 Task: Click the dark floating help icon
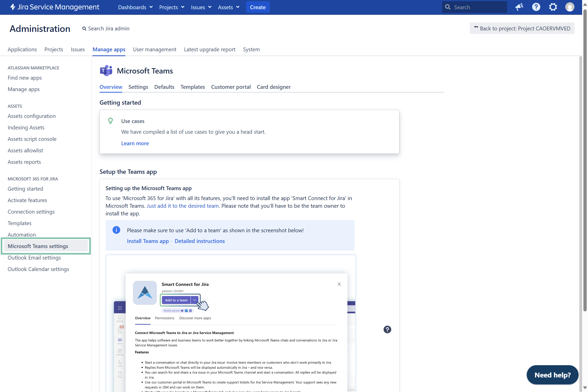(x=387, y=329)
